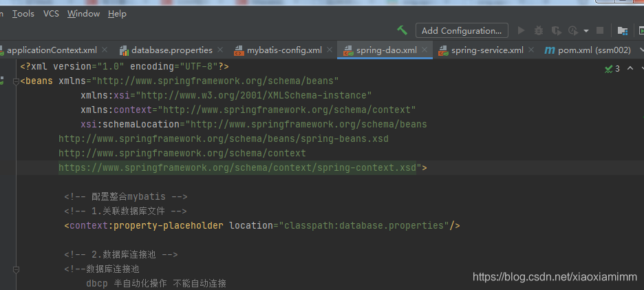Switch to database.properties tab

(172, 50)
